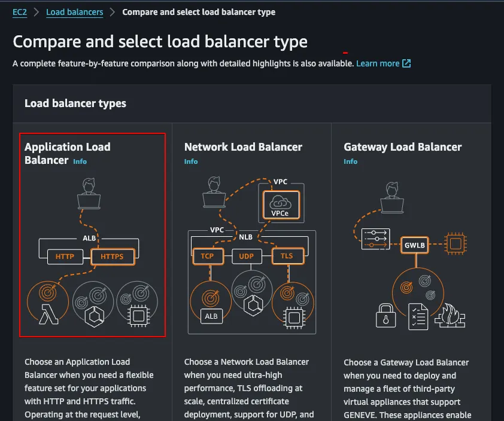Click the Network Load Balancer description text
The width and height of the screenshot is (504, 421).
[x=249, y=388]
